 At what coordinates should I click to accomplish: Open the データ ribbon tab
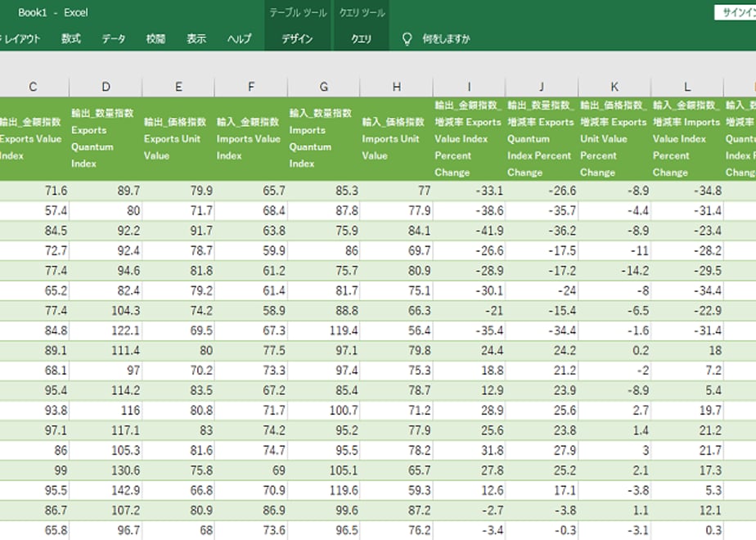click(113, 38)
